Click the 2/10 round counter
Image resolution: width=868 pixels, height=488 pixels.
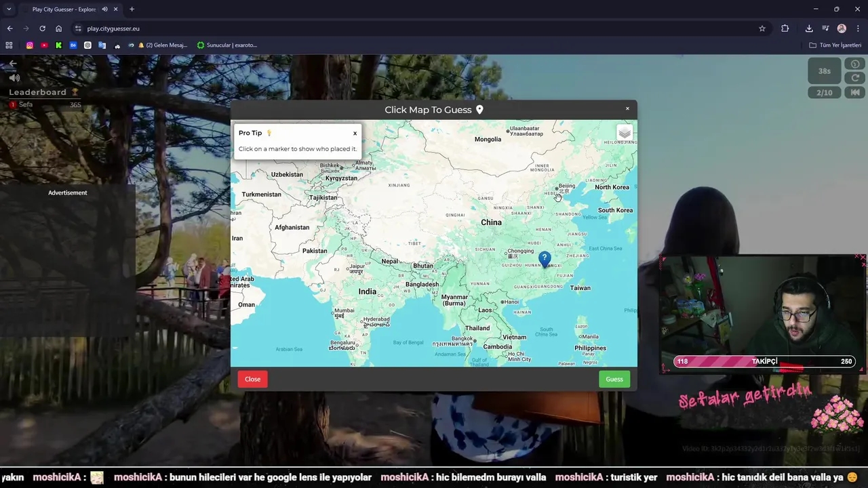click(825, 93)
